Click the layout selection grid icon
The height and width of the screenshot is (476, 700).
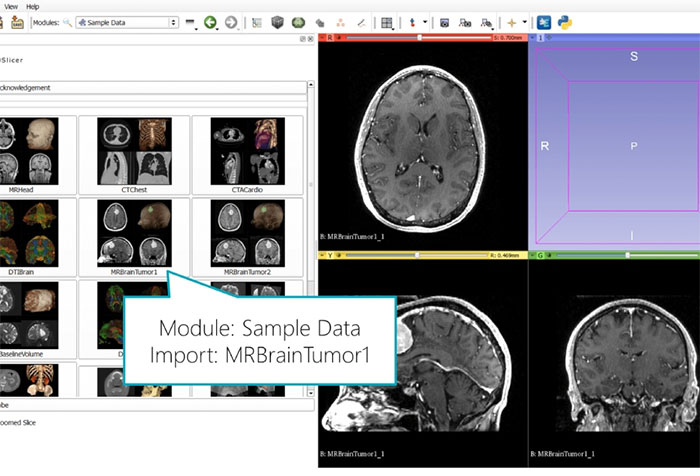coord(387,22)
